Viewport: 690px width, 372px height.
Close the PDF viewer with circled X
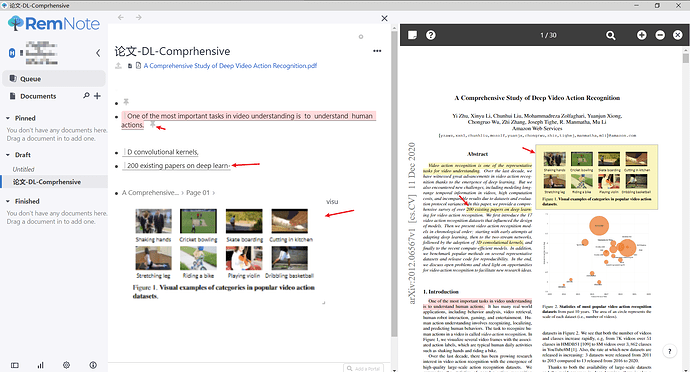point(678,35)
